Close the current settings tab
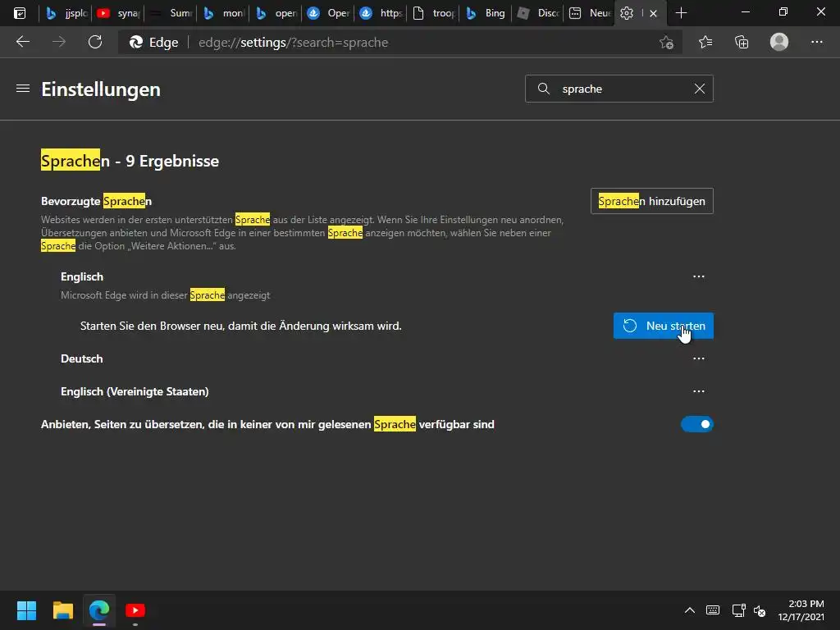The image size is (840, 630). click(653, 13)
